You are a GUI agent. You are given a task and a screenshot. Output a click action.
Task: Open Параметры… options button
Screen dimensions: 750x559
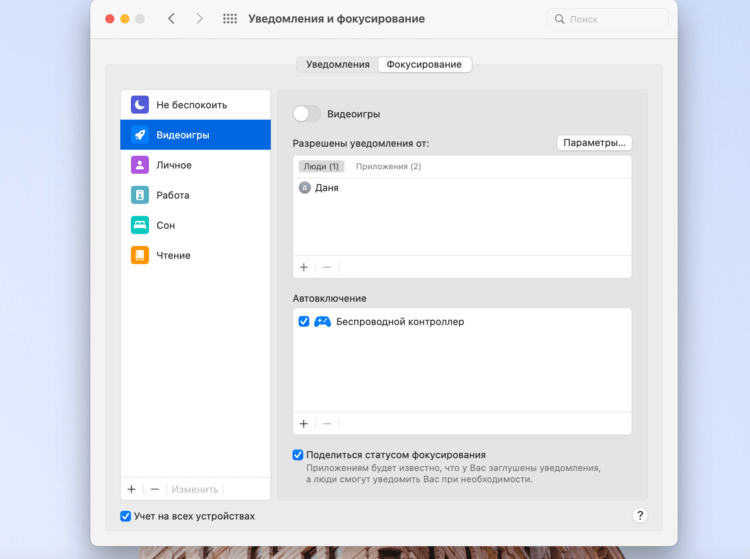pyautogui.click(x=594, y=143)
